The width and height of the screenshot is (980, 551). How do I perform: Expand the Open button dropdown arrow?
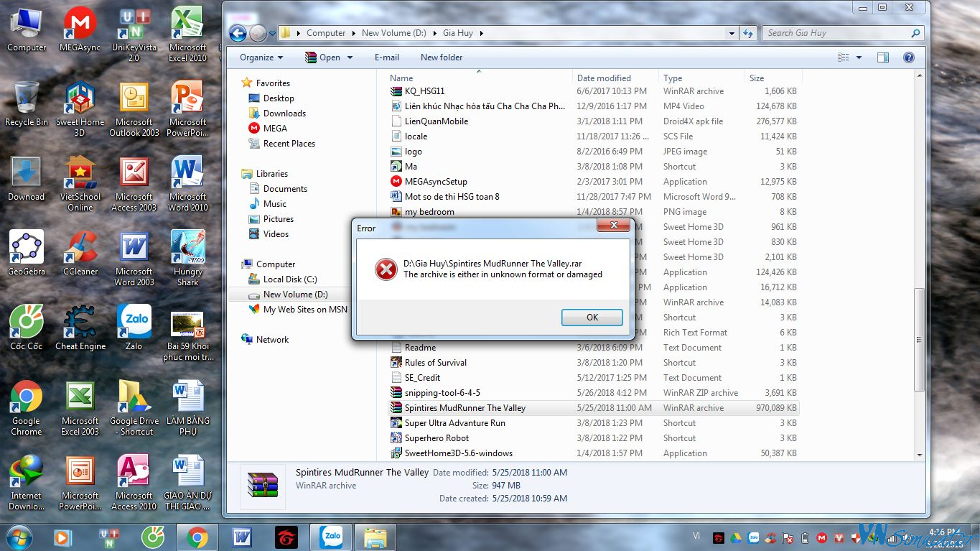click(350, 57)
